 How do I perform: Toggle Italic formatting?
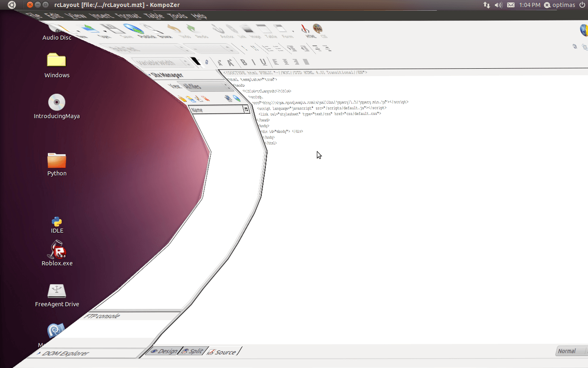point(254,62)
